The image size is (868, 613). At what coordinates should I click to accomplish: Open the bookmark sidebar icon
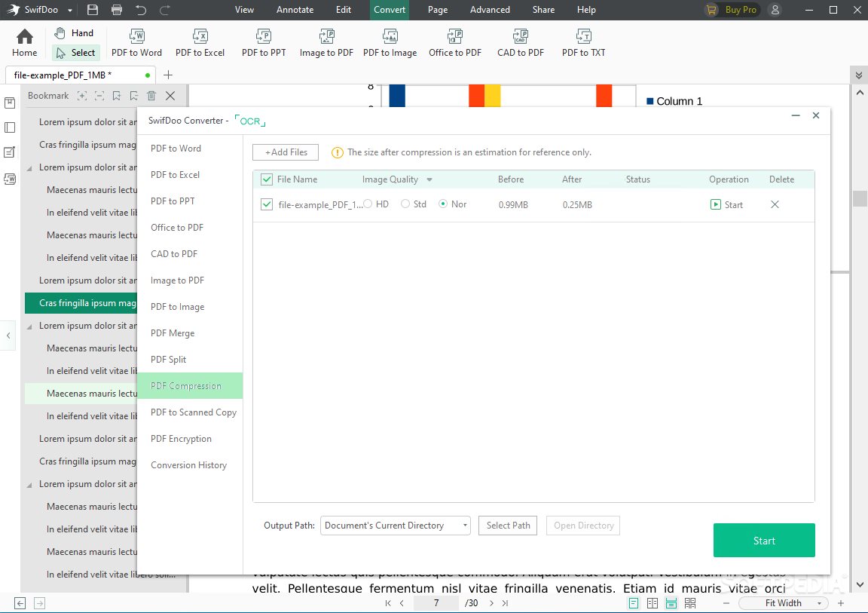[10, 103]
